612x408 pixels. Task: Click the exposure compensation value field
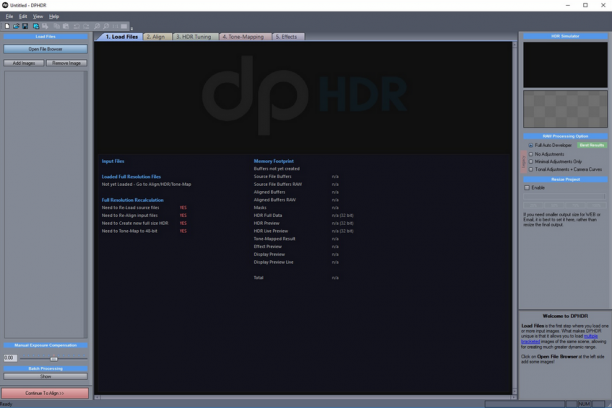(10, 358)
